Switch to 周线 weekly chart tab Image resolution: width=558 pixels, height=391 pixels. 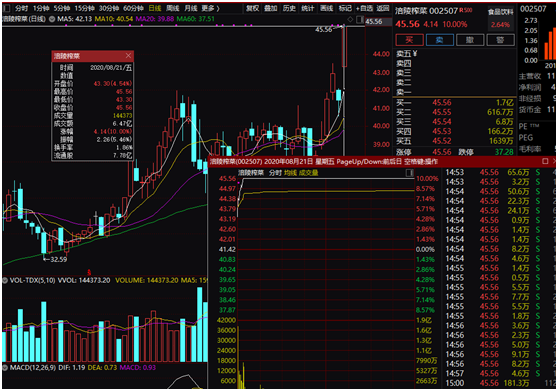click(x=173, y=8)
